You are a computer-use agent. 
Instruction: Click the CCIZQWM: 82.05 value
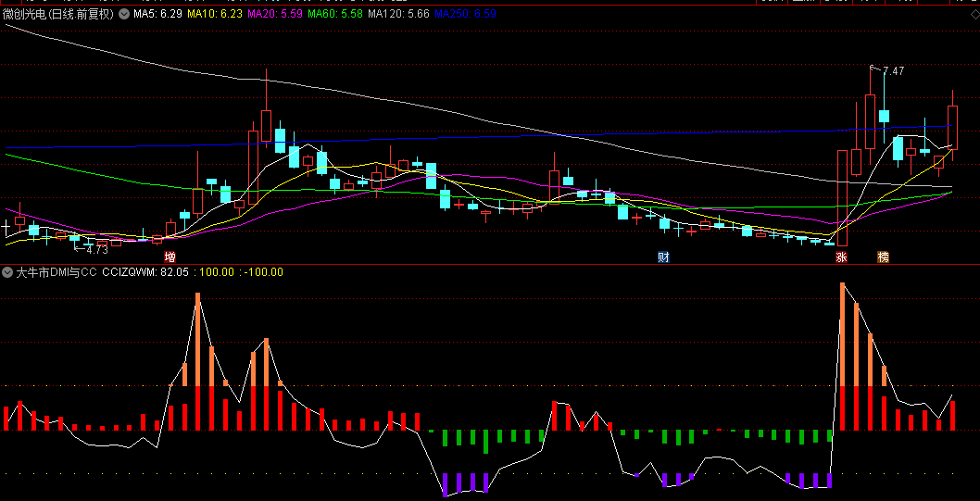145,271
